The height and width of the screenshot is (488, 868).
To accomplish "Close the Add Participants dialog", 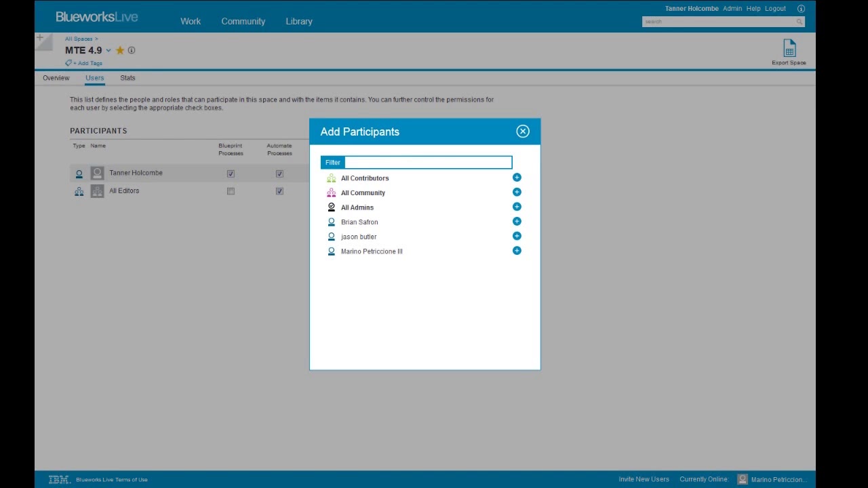I will pos(523,131).
